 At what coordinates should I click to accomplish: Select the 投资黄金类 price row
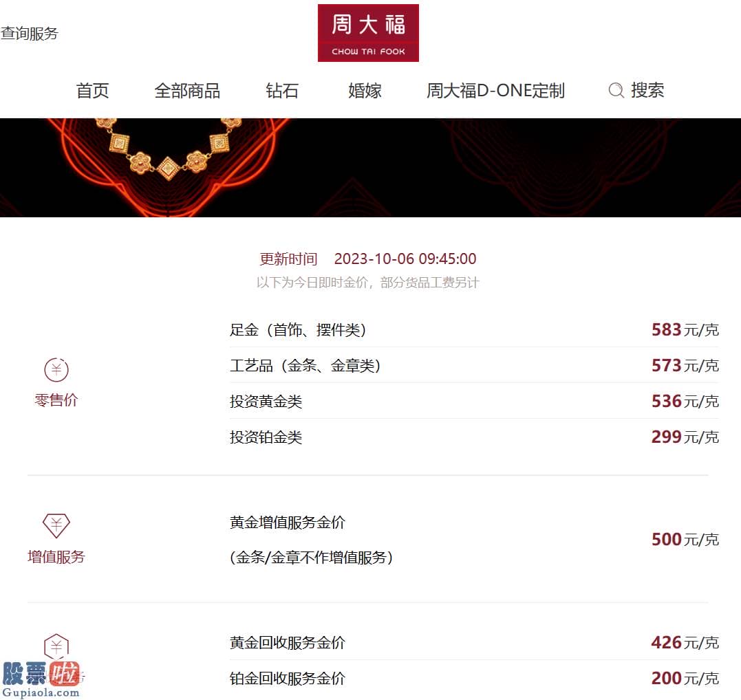pyautogui.click(x=474, y=401)
